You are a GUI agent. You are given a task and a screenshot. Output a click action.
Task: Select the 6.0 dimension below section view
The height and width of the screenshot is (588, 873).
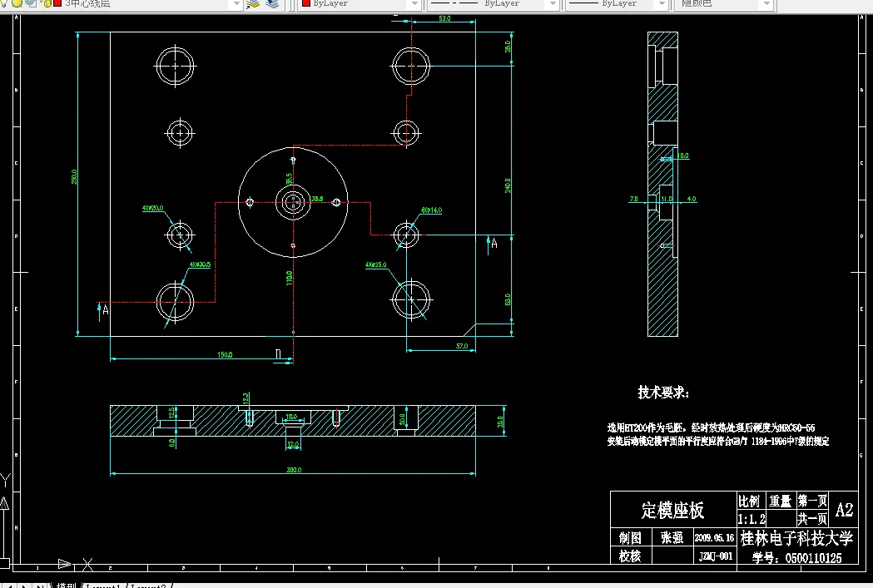171,442
